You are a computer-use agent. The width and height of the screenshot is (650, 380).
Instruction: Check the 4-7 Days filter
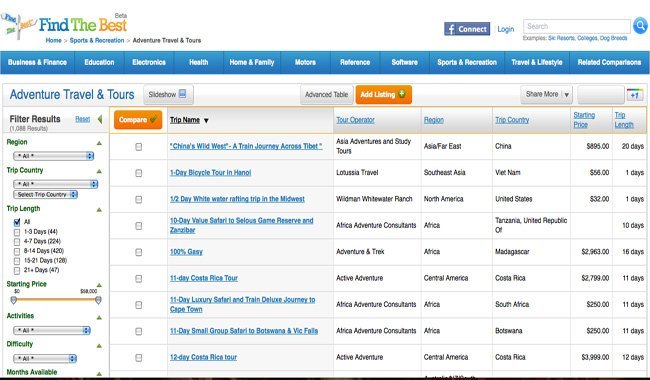[x=17, y=242]
